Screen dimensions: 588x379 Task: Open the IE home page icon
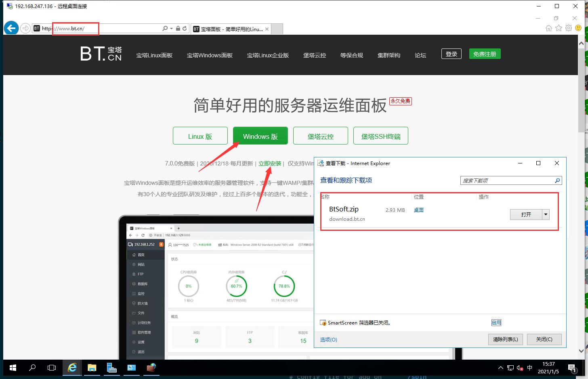(548, 28)
